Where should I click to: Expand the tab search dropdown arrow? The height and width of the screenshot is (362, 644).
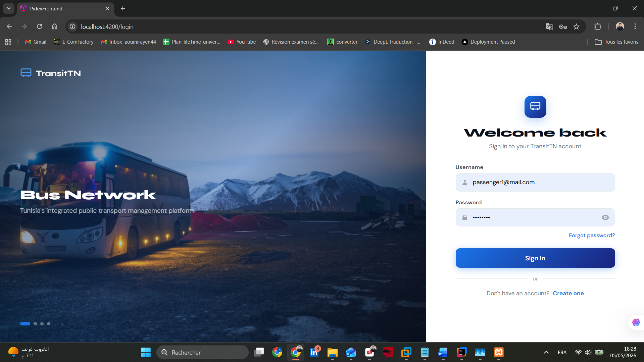click(x=9, y=8)
